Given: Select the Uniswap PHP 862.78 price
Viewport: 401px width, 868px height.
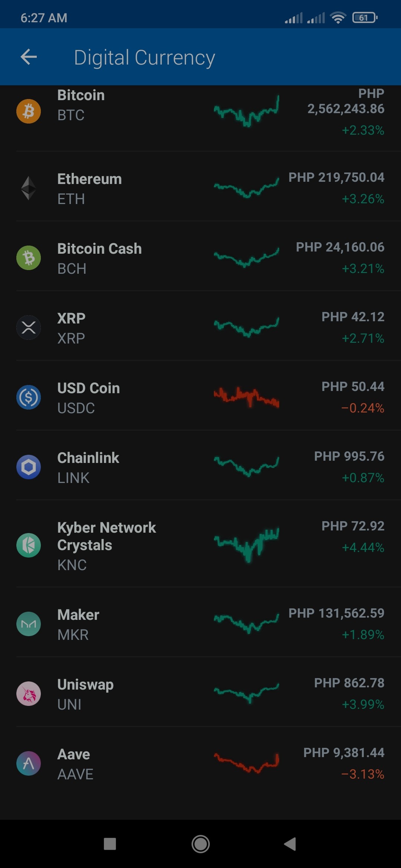Looking at the screenshot, I should (x=349, y=683).
